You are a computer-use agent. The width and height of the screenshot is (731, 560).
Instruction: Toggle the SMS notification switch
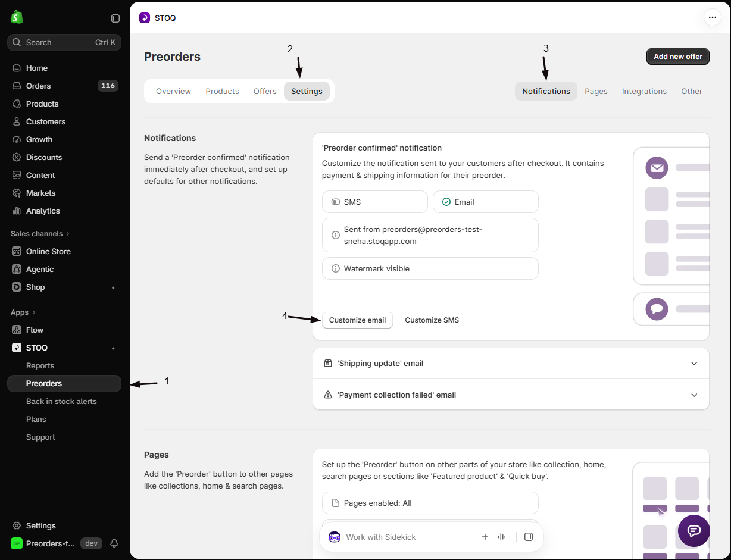(x=336, y=202)
